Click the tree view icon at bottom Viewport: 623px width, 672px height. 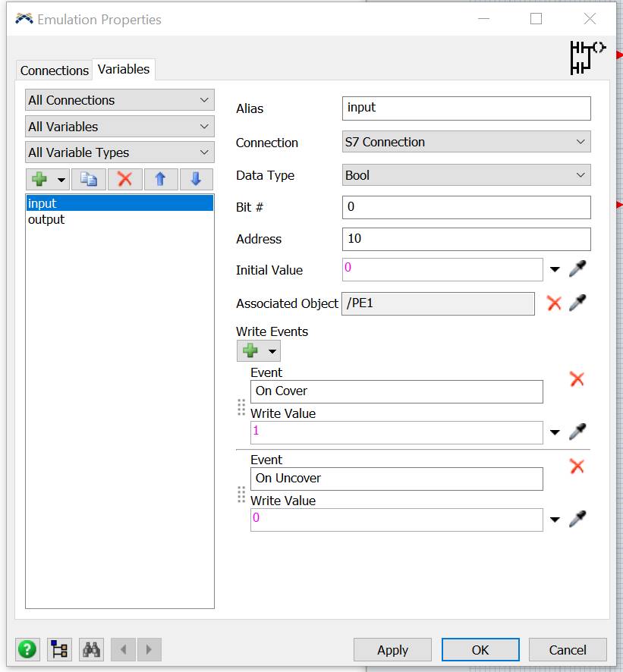pos(59,649)
